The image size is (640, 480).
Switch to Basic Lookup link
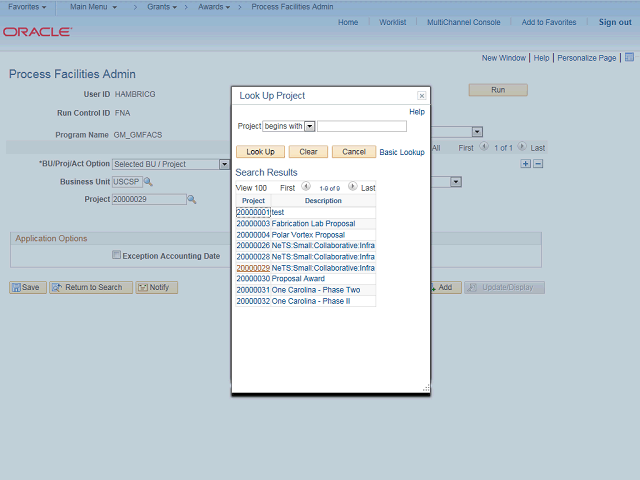(x=402, y=152)
